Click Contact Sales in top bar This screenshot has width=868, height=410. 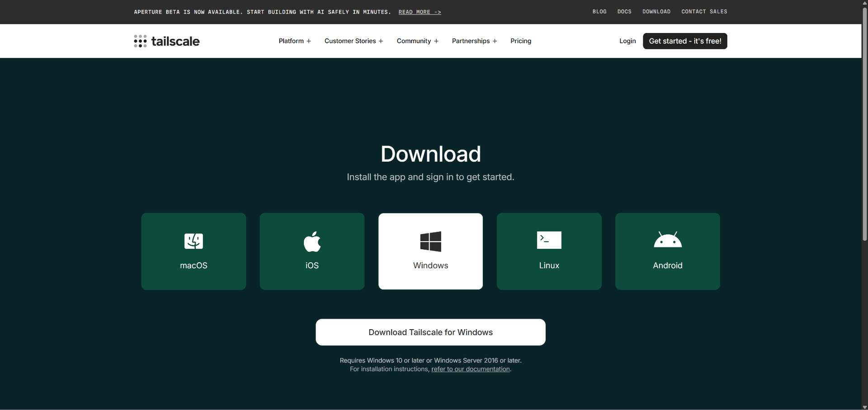[x=704, y=12]
